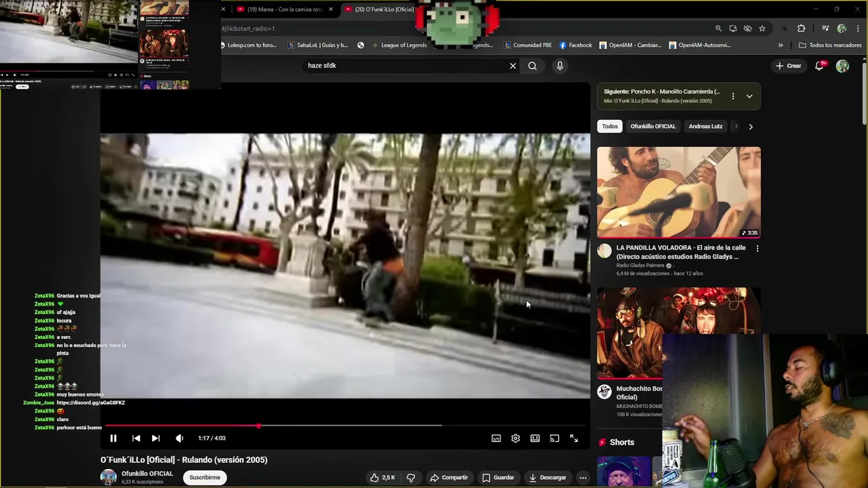
Task: Show more filter chips to the right
Action: [x=750, y=127]
